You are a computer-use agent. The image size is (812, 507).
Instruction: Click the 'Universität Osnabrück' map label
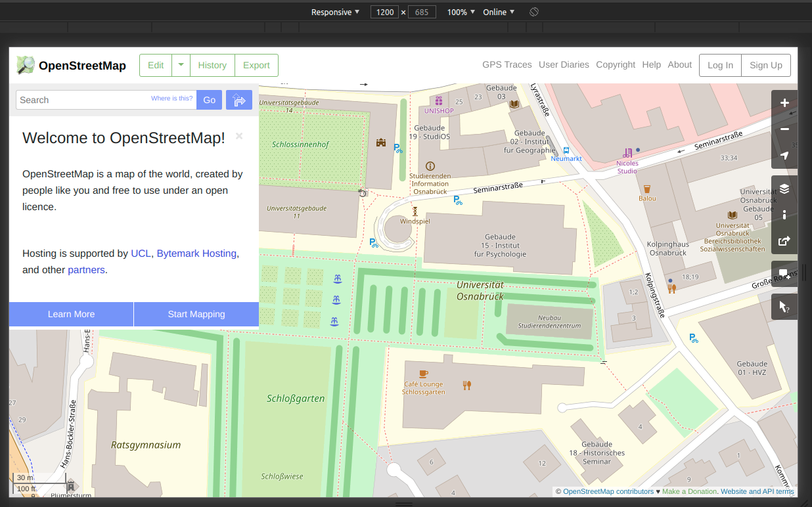[x=480, y=290]
